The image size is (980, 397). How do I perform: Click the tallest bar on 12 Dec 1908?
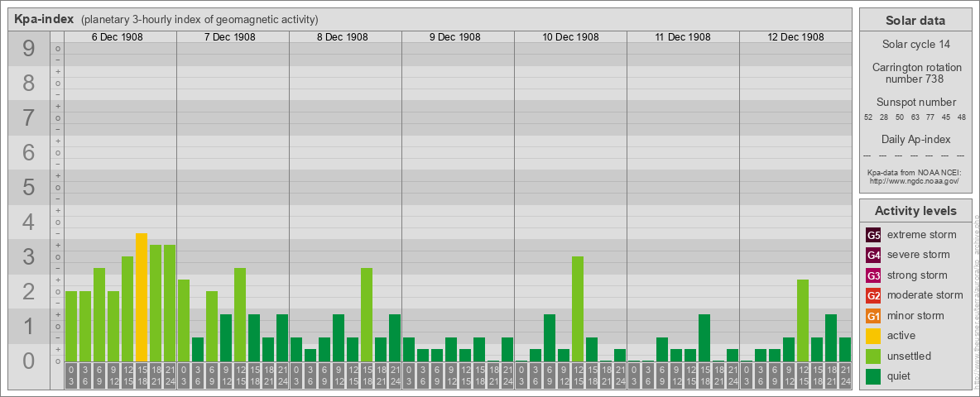tap(803, 320)
